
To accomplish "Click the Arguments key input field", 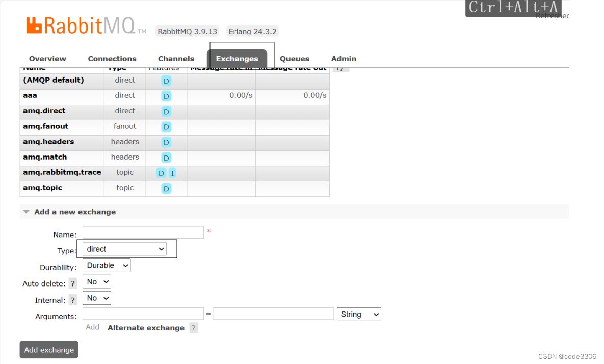I will (143, 314).
